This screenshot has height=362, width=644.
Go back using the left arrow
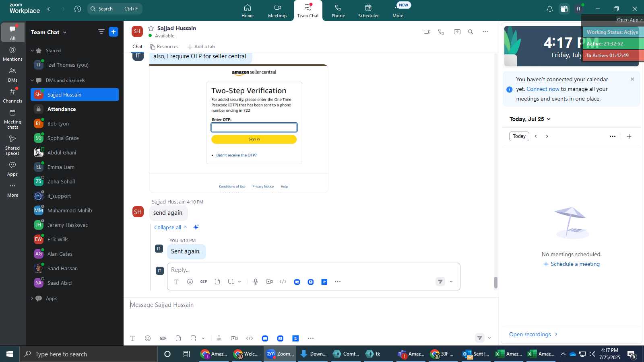coord(49,9)
